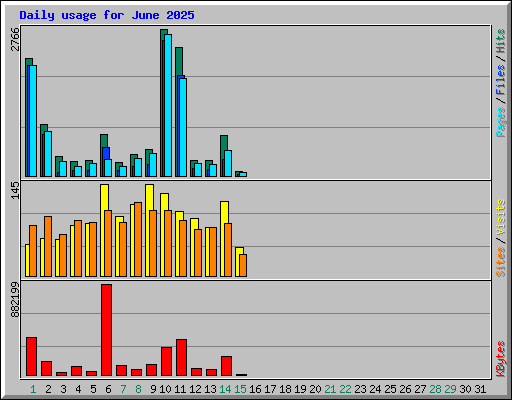This screenshot has height=400, width=512.
Task: Click day label 21 on the x-axis
Action: pos(330,389)
